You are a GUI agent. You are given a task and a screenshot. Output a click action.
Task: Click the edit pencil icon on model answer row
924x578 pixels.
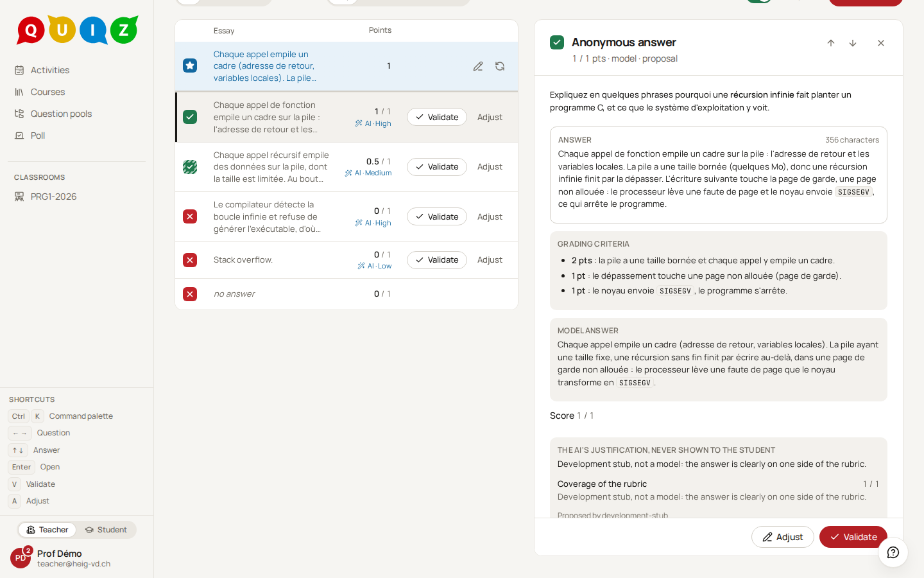[478, 66]
